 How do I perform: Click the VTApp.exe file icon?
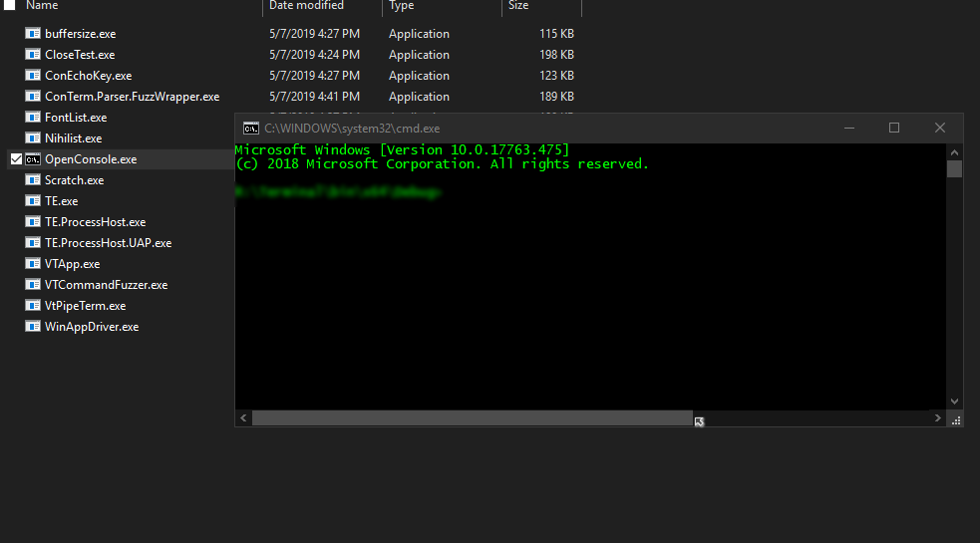click(x=33, y=264)
